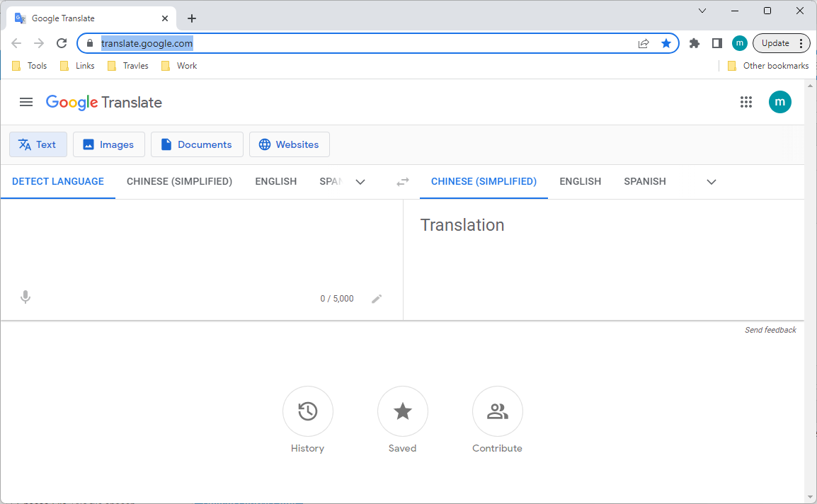817x504 pixels.
Task: Open the Links bookmarks folder
Action: click(78, 66)
